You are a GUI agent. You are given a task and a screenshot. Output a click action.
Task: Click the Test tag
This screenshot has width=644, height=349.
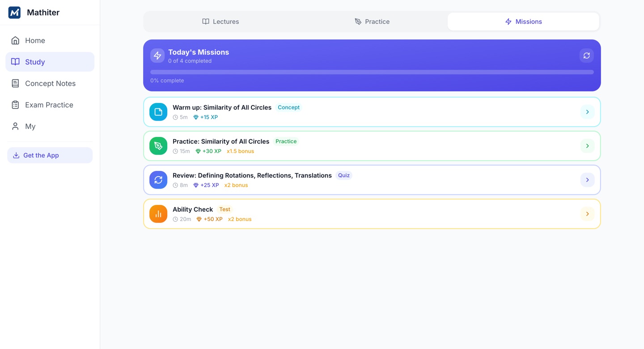coord(225,209)
